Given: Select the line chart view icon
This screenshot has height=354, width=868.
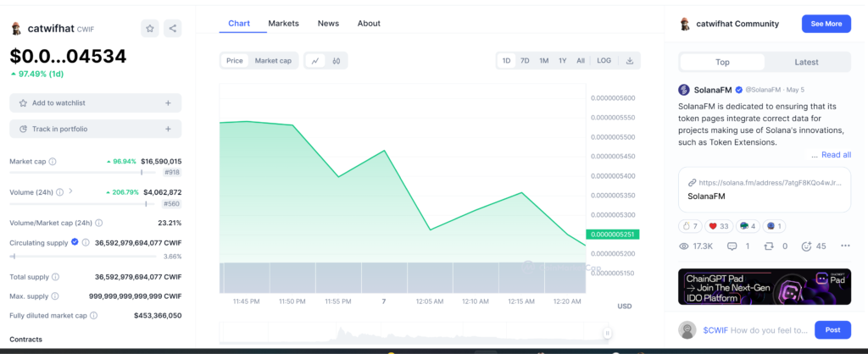Looking at the screenshot, I should [315, 61].
